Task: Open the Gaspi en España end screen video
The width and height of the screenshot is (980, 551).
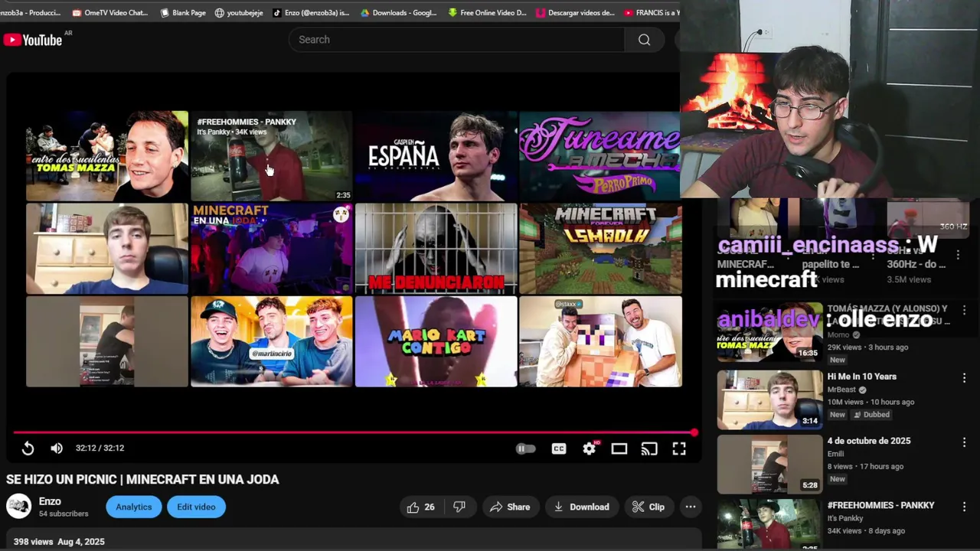Action: coord(436,155)
